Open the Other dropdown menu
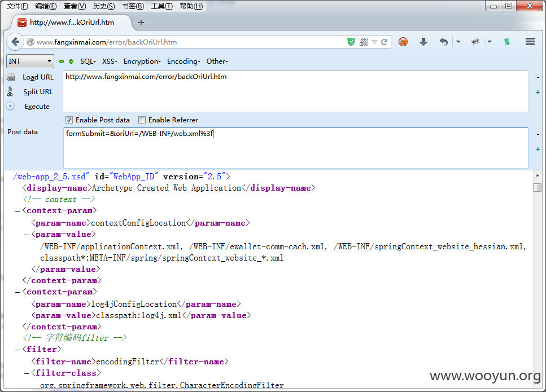546x392 pixels. click(217, 61)
